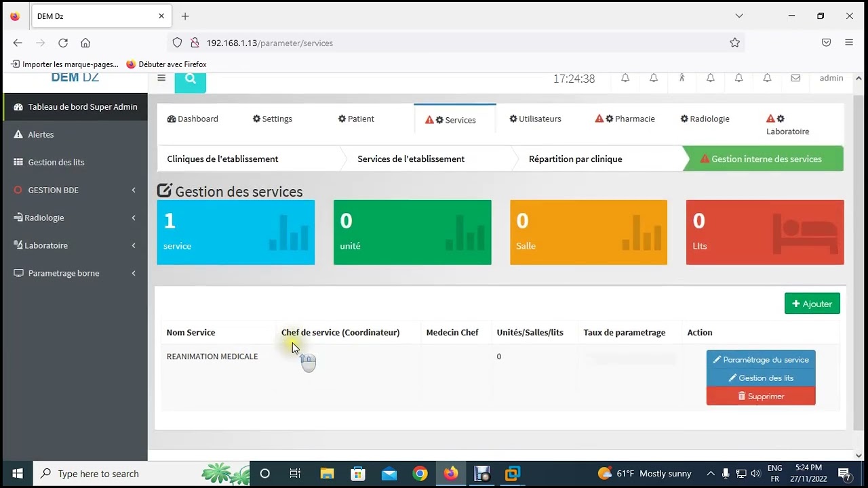Switch to the Patient tab

356,119
